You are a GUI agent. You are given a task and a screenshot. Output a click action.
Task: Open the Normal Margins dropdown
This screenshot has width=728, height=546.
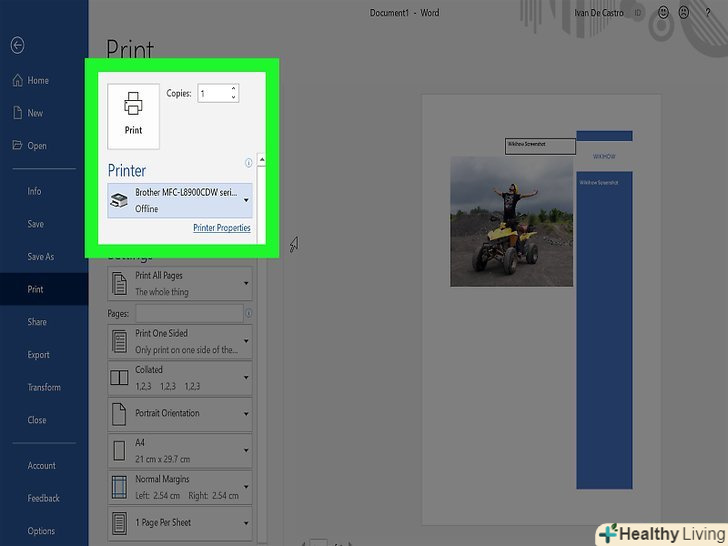[x=246, y=487]
